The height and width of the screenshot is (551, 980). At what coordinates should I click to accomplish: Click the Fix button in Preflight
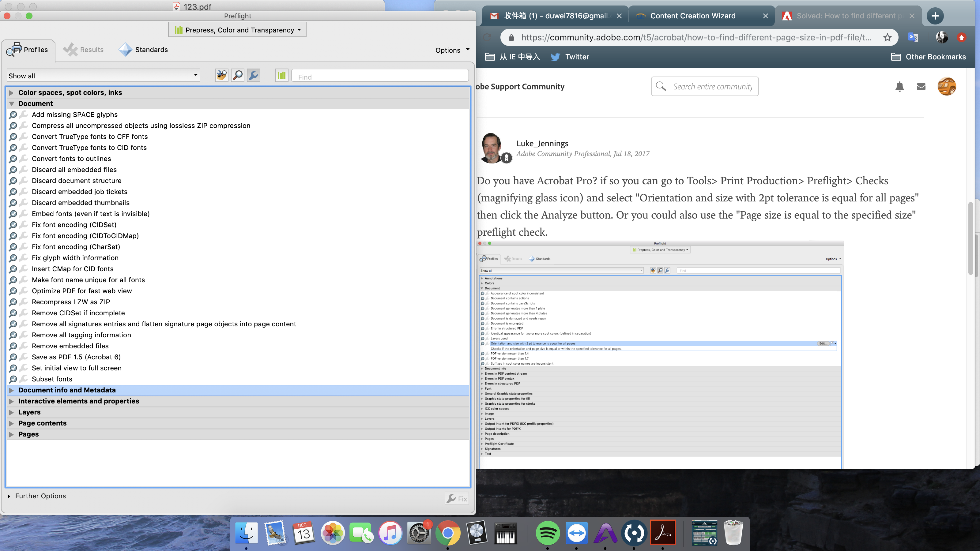point(457,499)
